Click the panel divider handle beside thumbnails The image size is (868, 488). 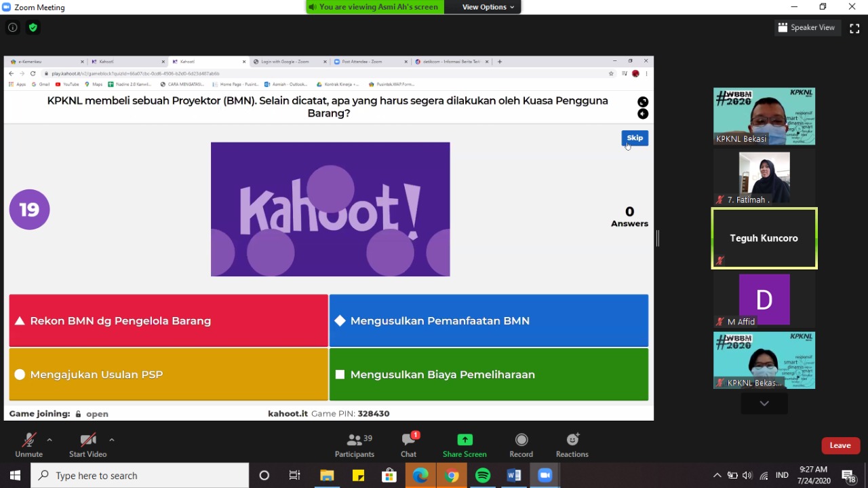click(x=657, y=238)
